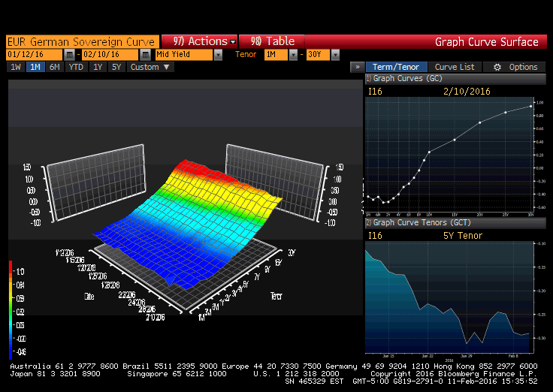Switch to the Curve List tab
This screenshot has height=392, width=553.
click(455, 67)
